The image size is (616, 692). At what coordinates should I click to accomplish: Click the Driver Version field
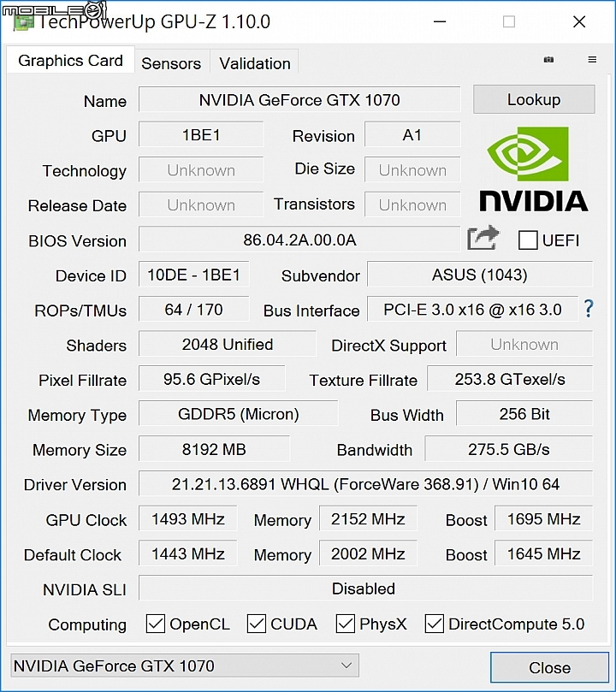(365, 484)
